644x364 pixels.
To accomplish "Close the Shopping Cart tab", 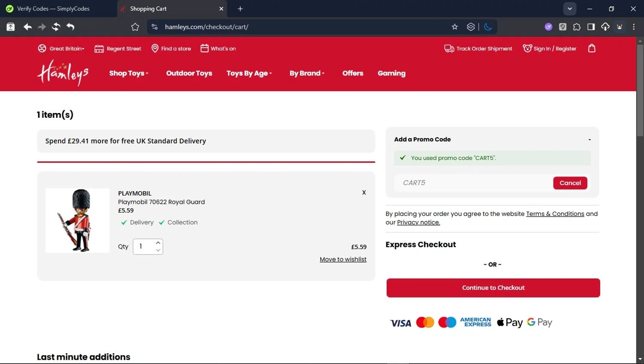I will click(221, 9).
